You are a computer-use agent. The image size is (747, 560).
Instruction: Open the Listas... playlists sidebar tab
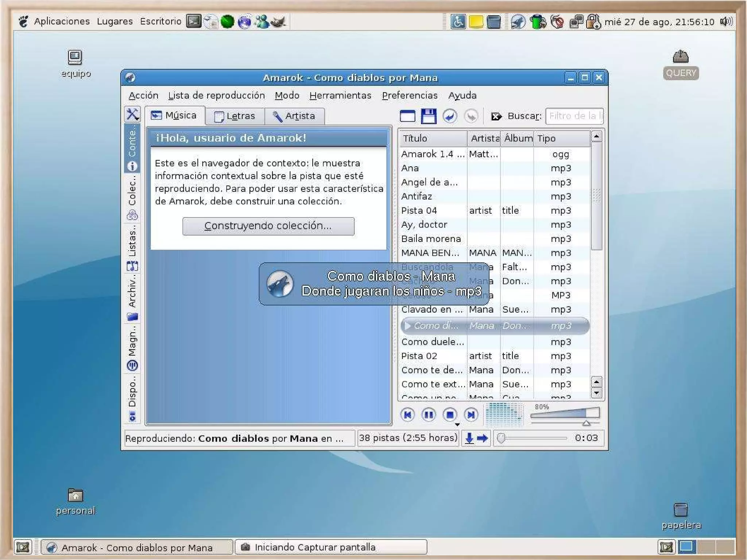click(132, 248)
